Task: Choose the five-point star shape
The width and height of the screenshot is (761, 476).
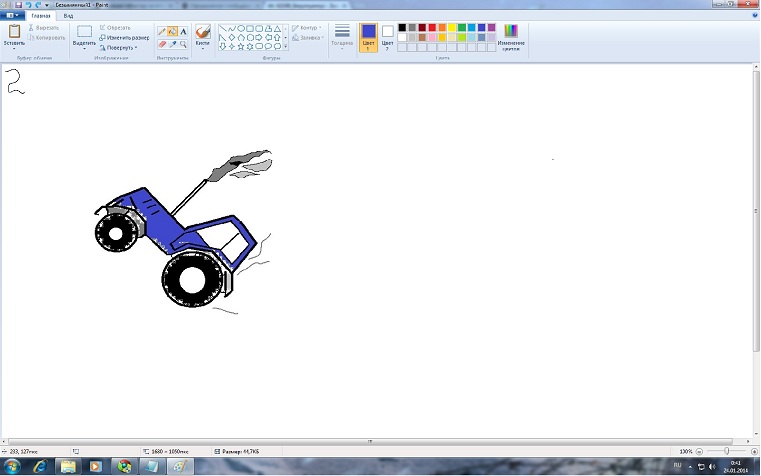Action: click(x=241, y=47)
